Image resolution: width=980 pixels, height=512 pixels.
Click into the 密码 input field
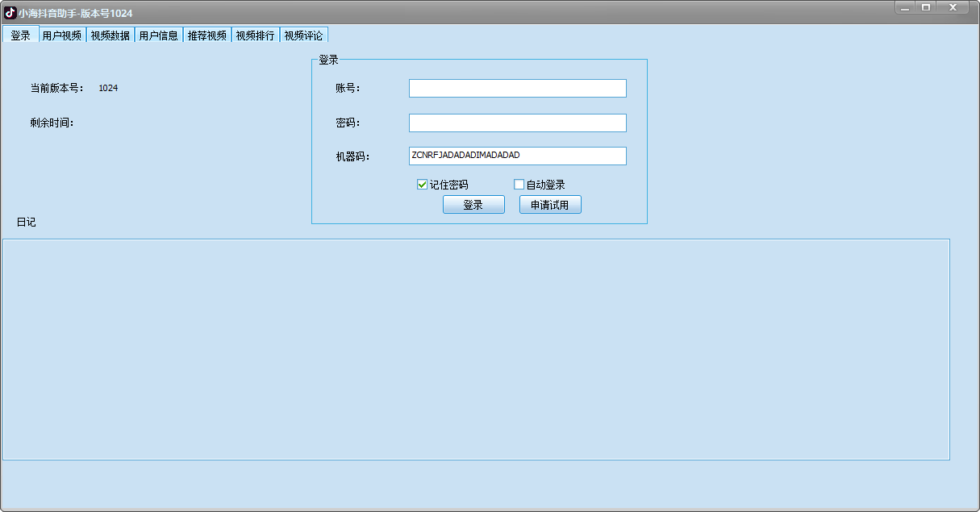(517, 123)
